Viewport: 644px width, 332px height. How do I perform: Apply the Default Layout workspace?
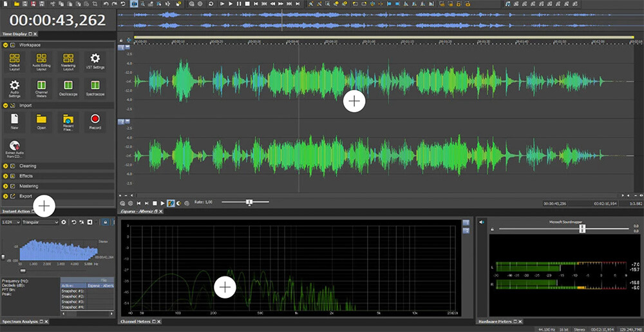(x=14, y=62)
